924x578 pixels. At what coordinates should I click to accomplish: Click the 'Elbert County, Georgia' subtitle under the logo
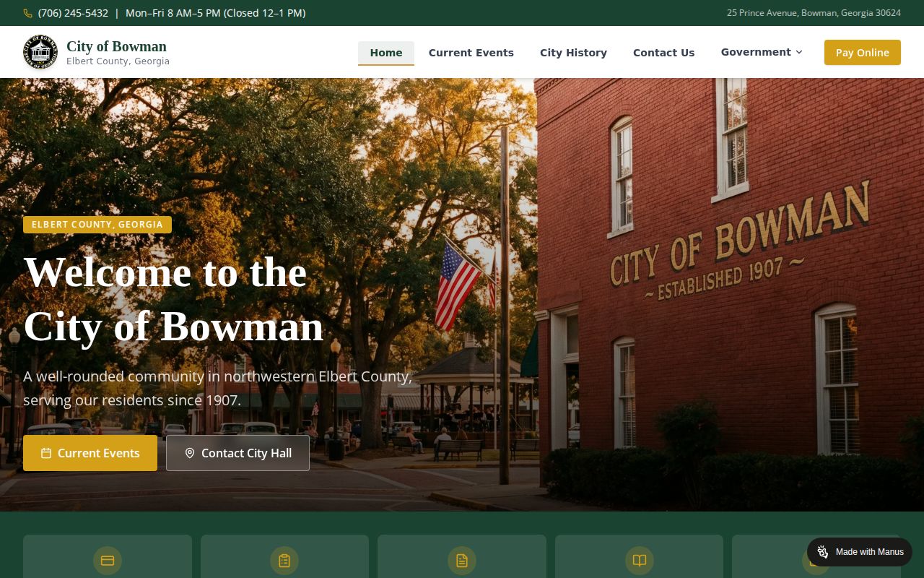(118, 61)
